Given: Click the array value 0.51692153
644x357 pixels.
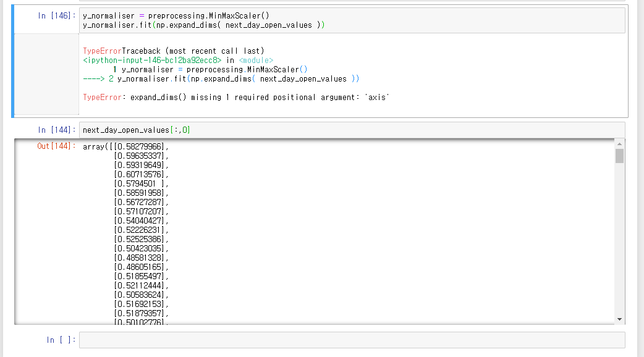Looking at the screenshot, I should 140,304.
